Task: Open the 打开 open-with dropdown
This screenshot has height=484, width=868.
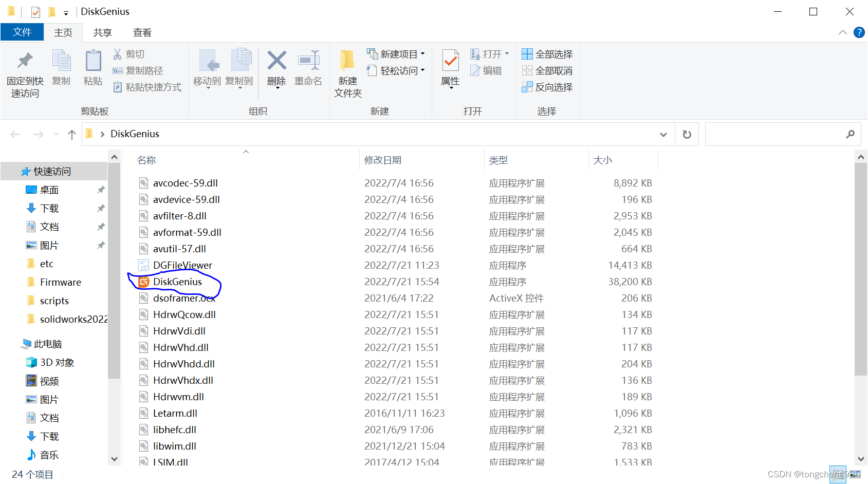Action: click(x=490, y=54)
